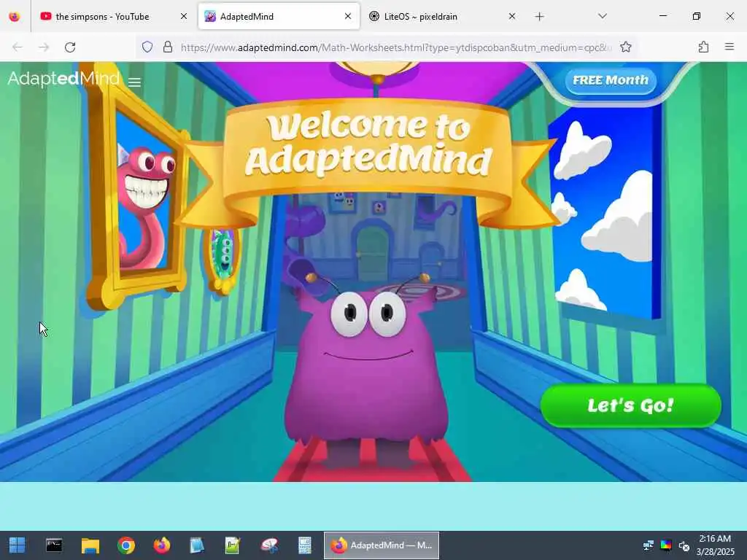Image resolution: width=747 pixels, height=560 pixels.
Task: Click the network tray icon
Action: point(649,545)
